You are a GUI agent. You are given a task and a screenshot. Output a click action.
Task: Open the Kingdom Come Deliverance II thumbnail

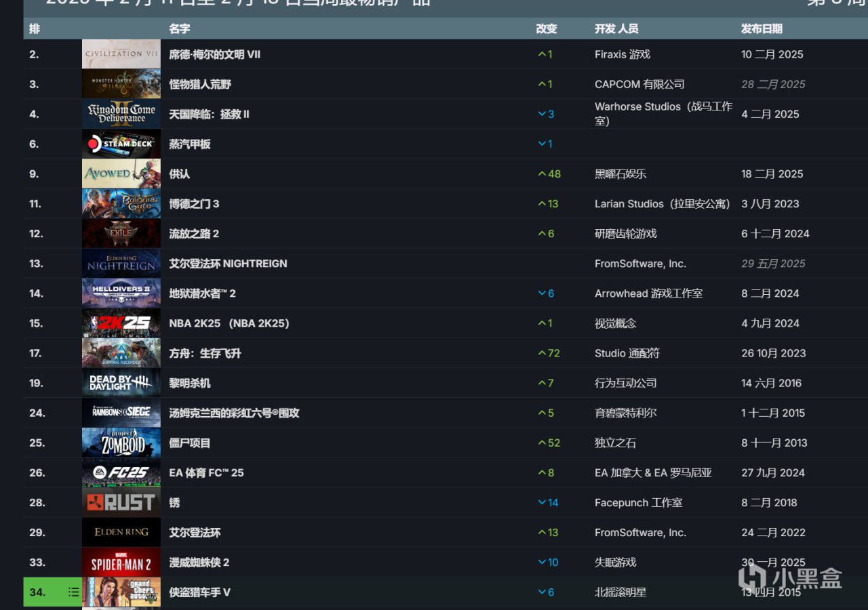(x=121, y=114)
